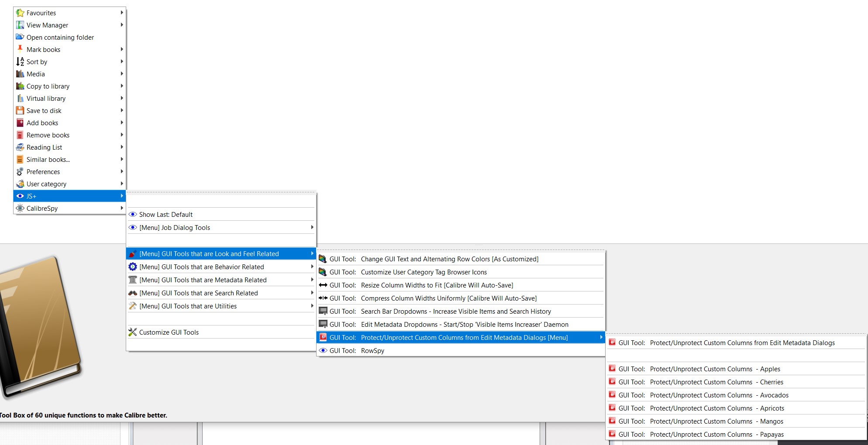Click the Add books icon
The height and width of the screenshot is (445, 868).
(x=20, y=123)
